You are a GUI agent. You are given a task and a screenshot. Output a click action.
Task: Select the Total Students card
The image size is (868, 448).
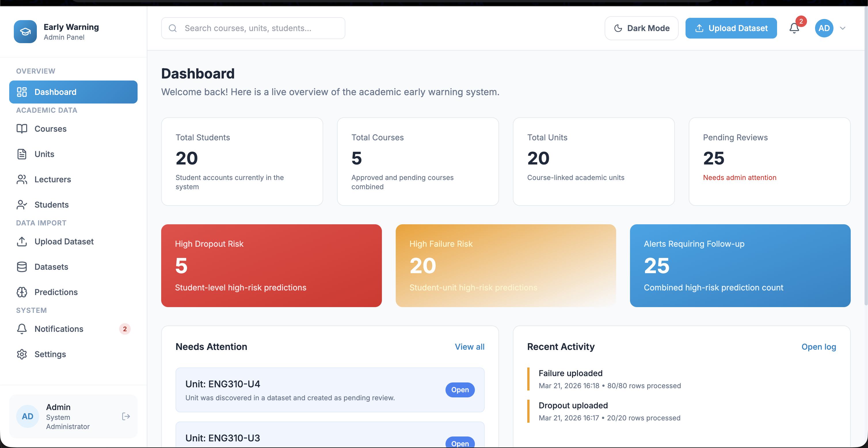[x=242, y=162]
